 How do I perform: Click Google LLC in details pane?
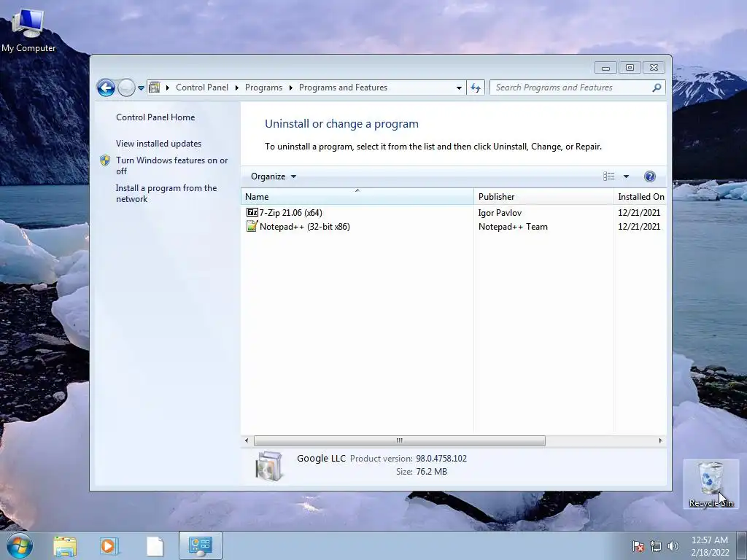pyautogui.click(x=321, y=459)
